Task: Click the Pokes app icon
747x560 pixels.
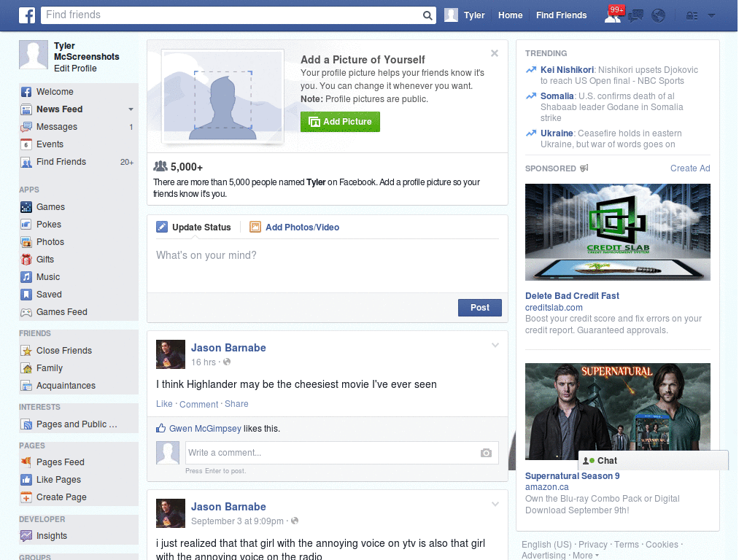Action: pos(26,225)
